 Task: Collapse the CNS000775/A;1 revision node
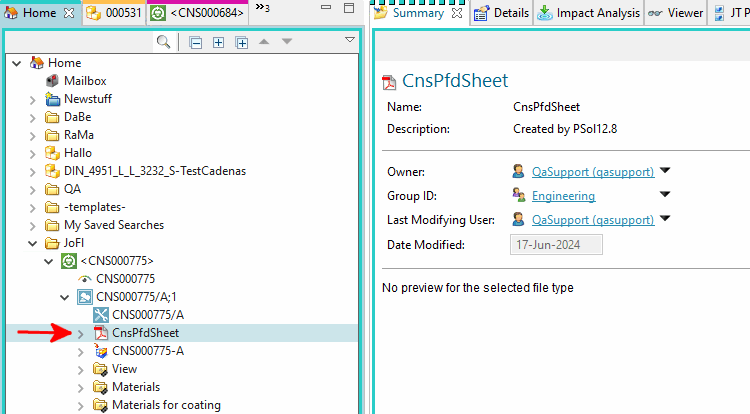[x=65, y=297]
